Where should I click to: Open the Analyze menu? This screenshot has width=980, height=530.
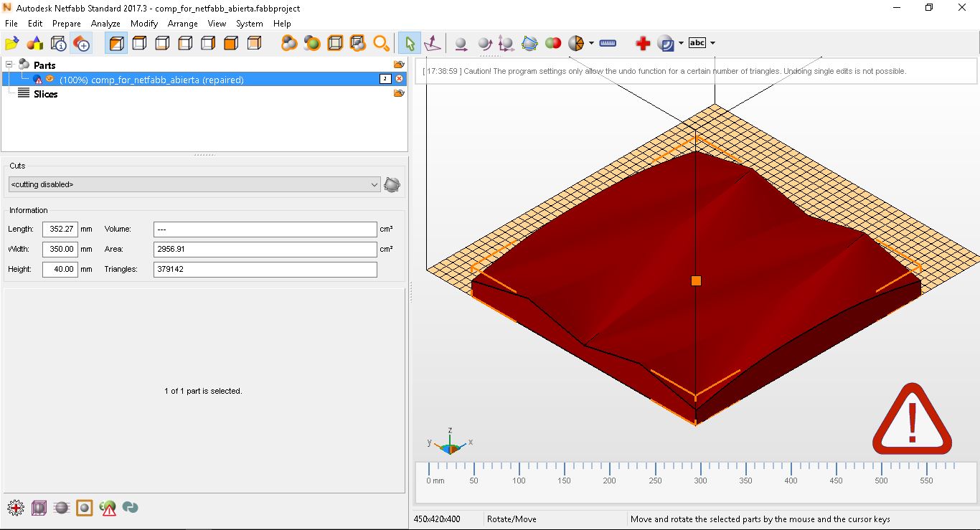(x=105, y=24)
